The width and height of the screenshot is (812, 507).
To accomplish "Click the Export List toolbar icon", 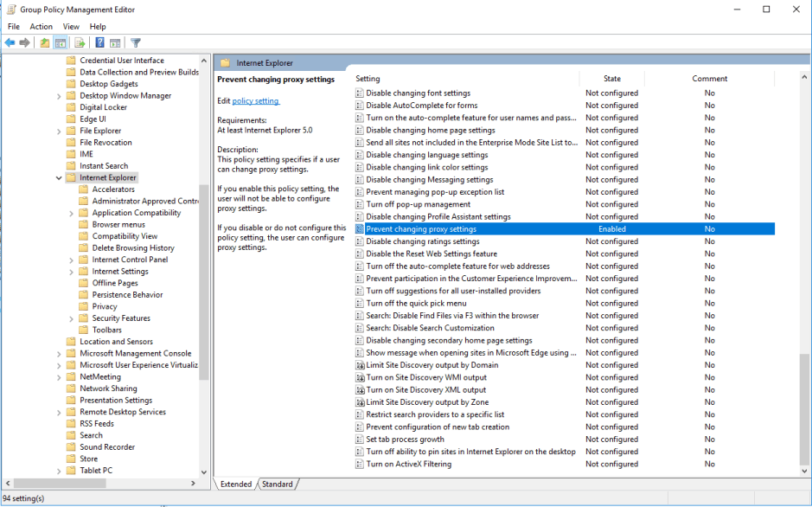I will [x=80, y=42].
